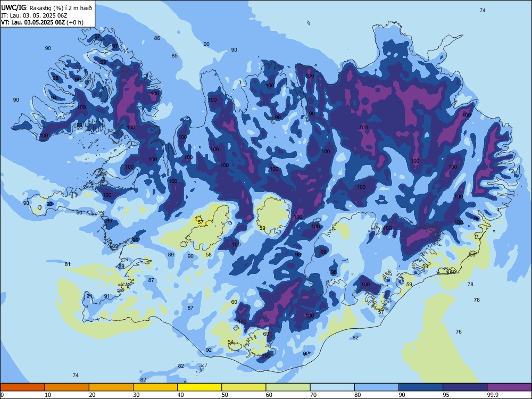Screen dimensions: 532x399
Task: Click the legend tick label '80'
Action: pos(358,395)
